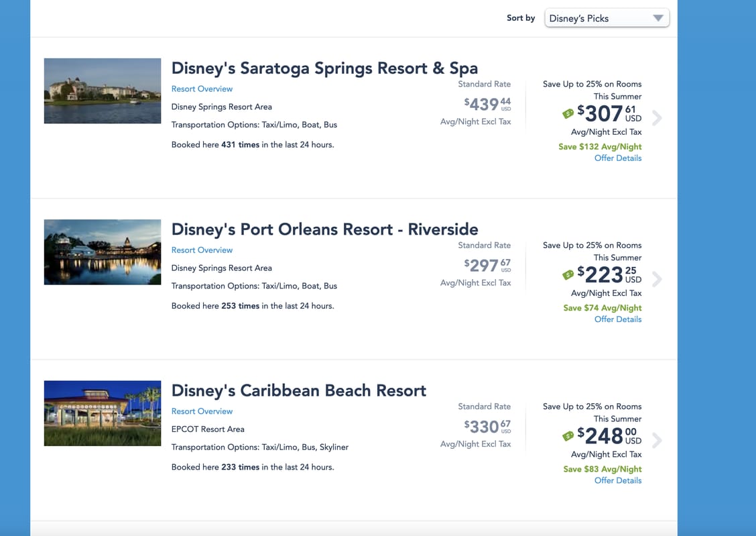The image size is (756, 536).
Task: View Offer Details for Caribbean Beach Resort
Action: (x=618, y=480)
